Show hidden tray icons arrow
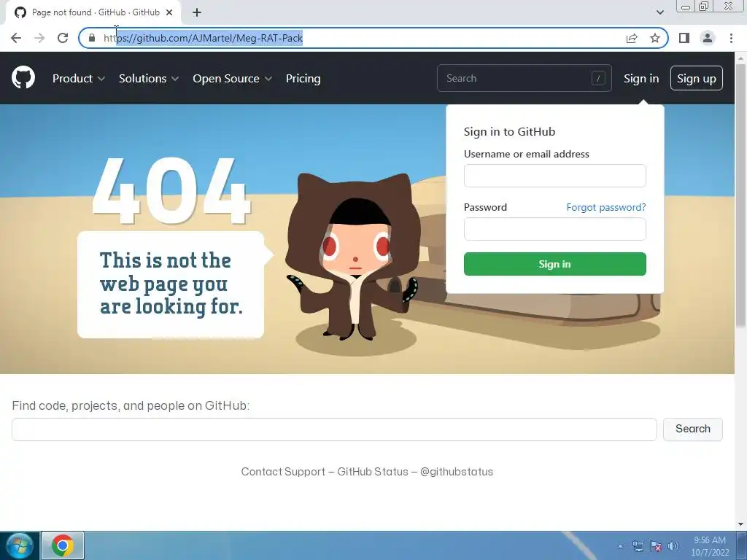 point(620,546)
